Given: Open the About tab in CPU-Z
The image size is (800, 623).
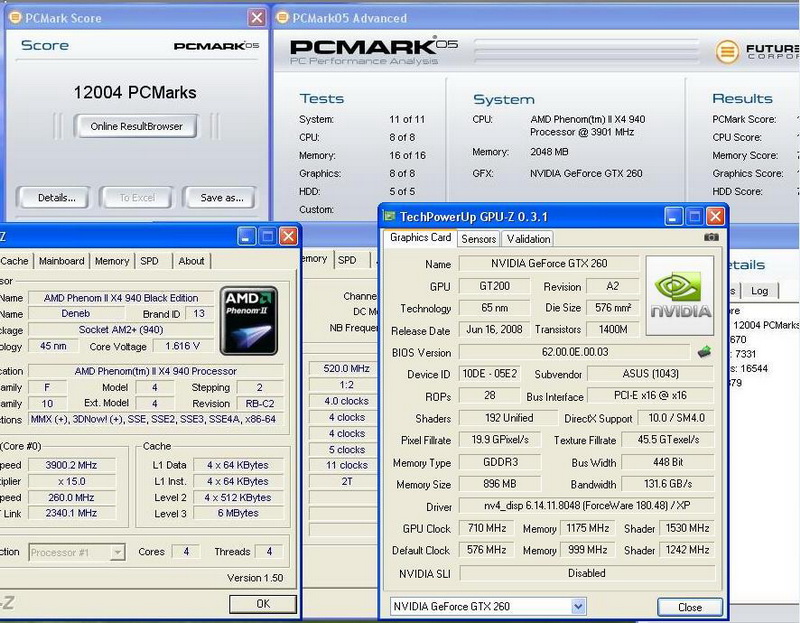Looking at the screenshot, I should click(191, 261).
